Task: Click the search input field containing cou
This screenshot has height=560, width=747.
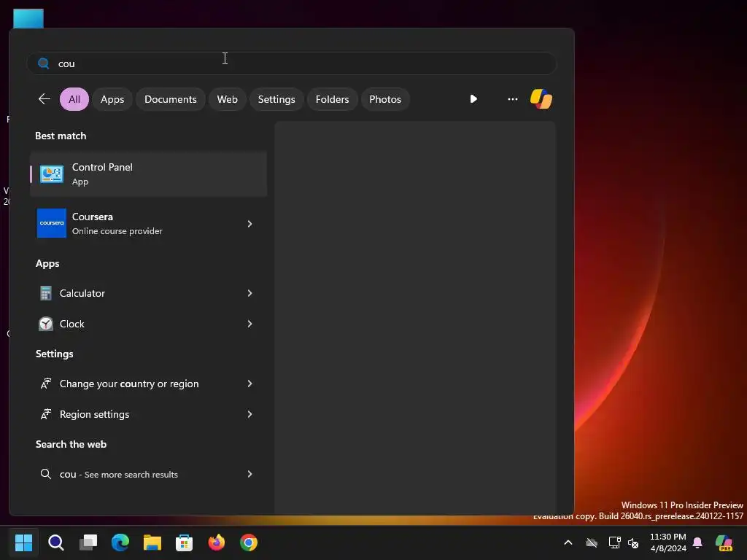Action: [292, 63]
